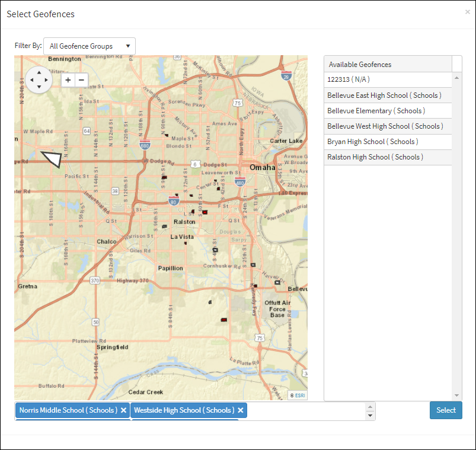Choose Bellevue East High School geofence
476x450 pixels.
[384, 95]
